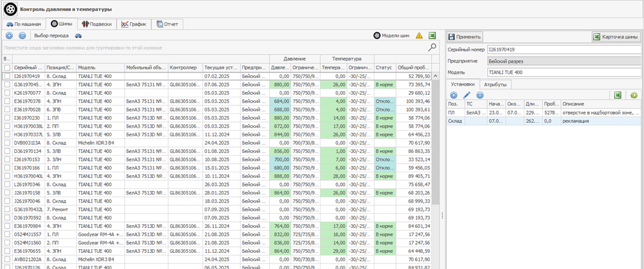Switch to the Атрибуты tab
Viewport: 644px width, 269px height.
point(495,84)
